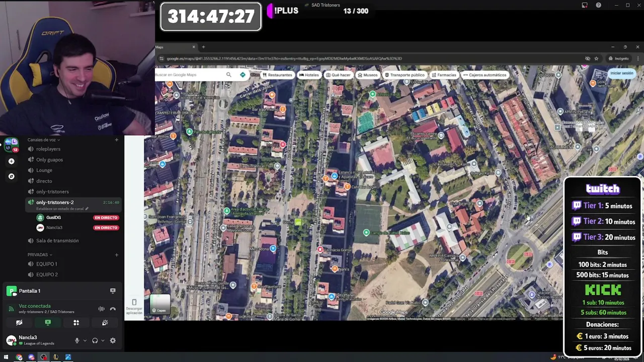Filter map by Farmacias
This screenshot has width=644, height=362.
pos(444,75)
